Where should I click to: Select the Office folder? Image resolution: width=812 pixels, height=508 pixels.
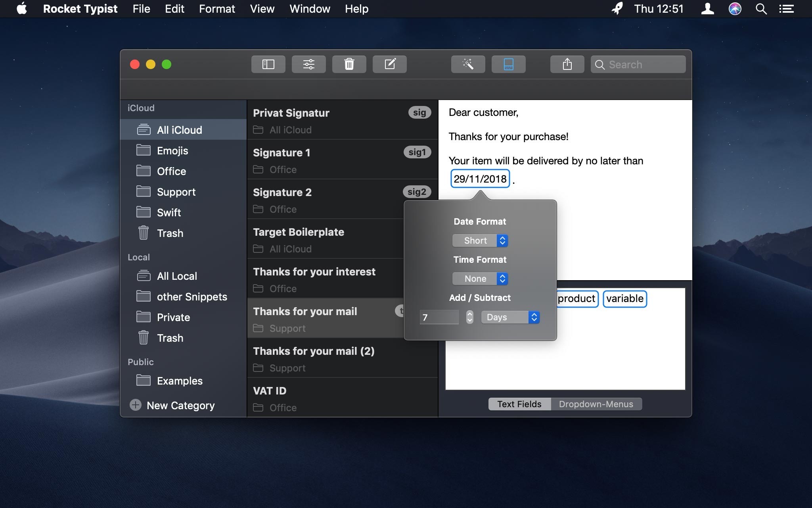(171, 171)
